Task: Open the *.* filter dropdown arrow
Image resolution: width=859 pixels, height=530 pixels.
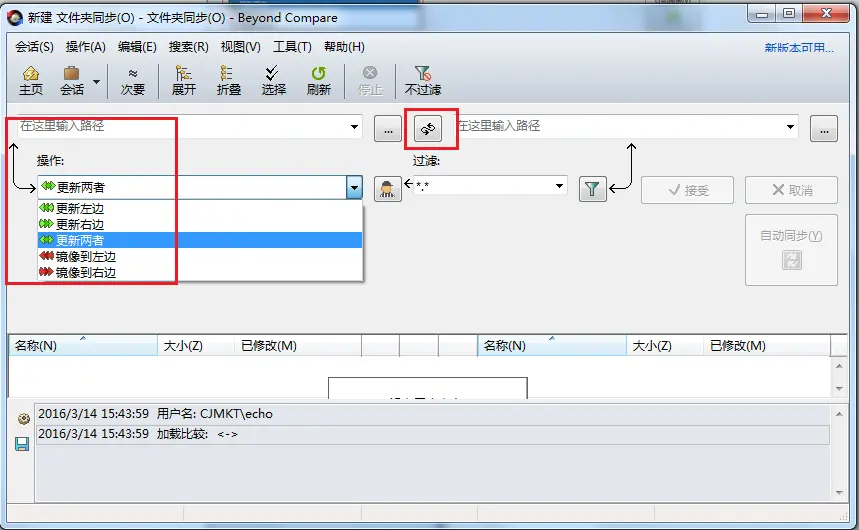Action: (x=559, y=186)
